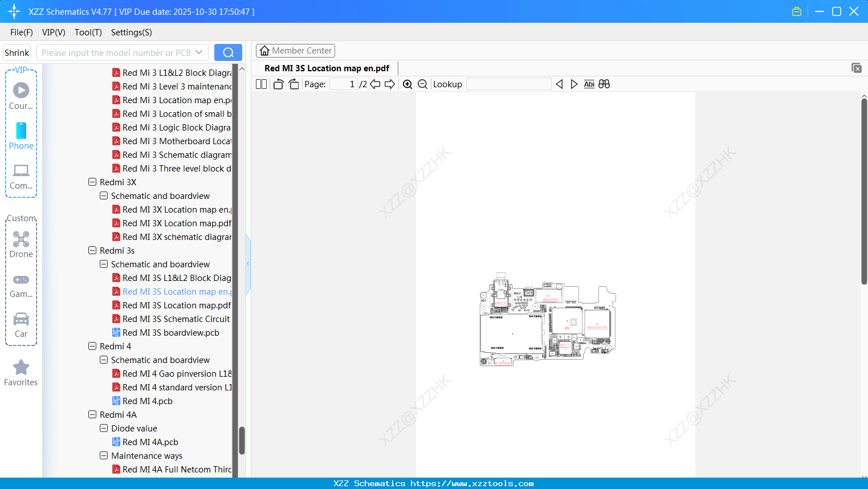Click the Abi whole-word match icon
The height and width of the screenshot is (489, 868).
[589, 84]
